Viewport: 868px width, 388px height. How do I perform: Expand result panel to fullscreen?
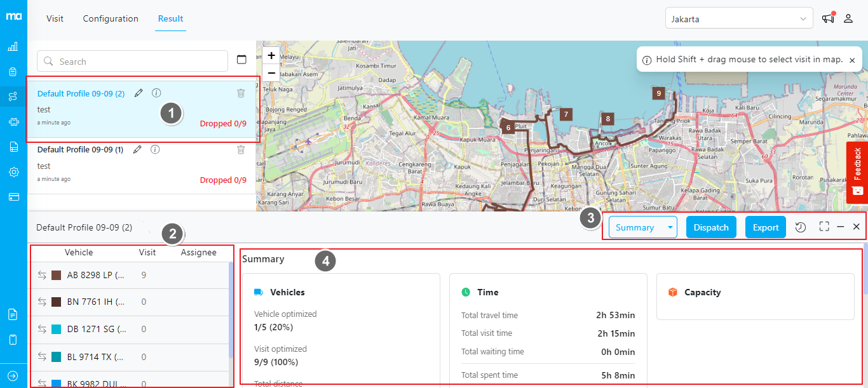coord(824,227)
